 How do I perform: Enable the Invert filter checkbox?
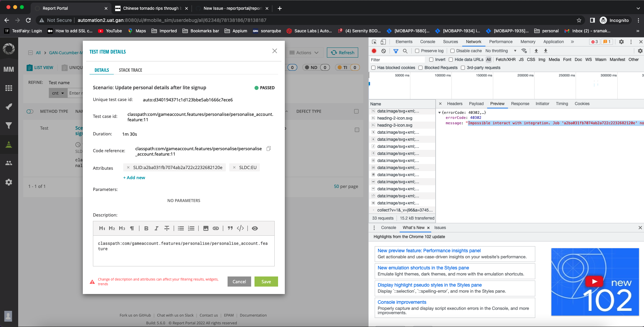431,59
